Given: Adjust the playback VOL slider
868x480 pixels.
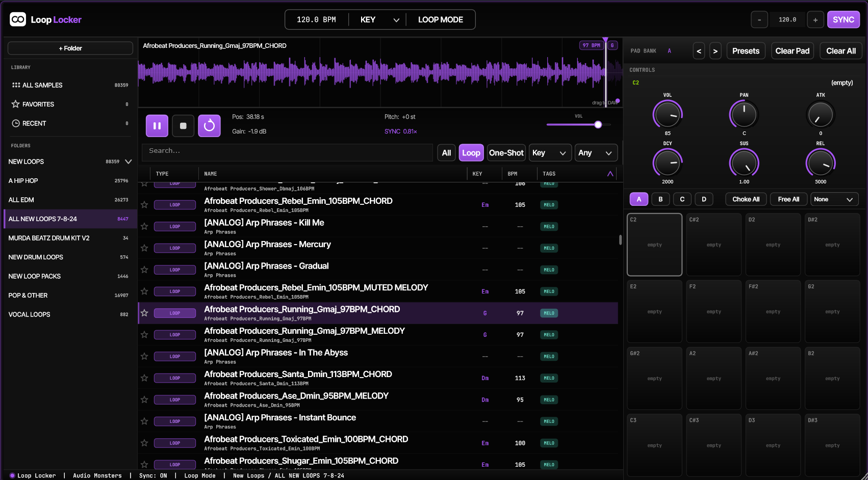Looking at the screenshot, I should [578, 124].
